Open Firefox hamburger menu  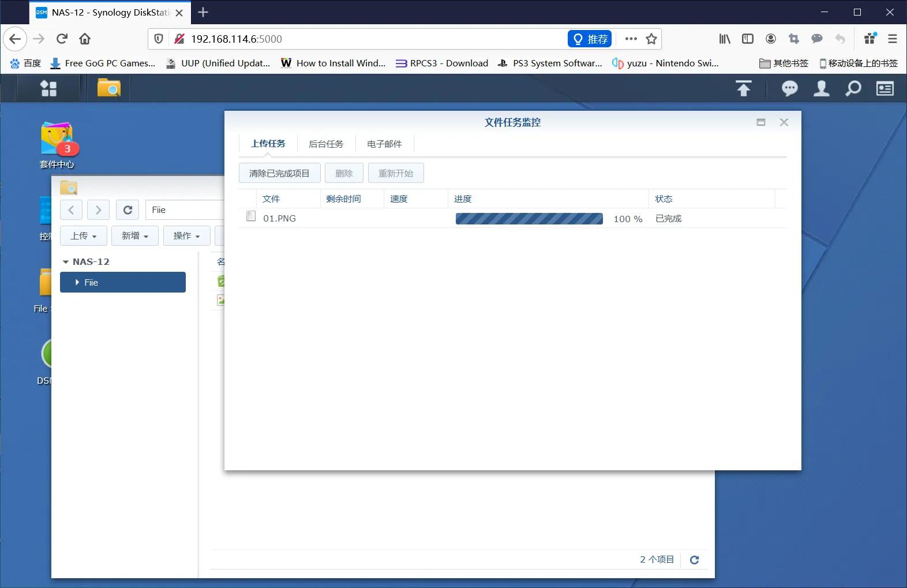tap(893, 39)
